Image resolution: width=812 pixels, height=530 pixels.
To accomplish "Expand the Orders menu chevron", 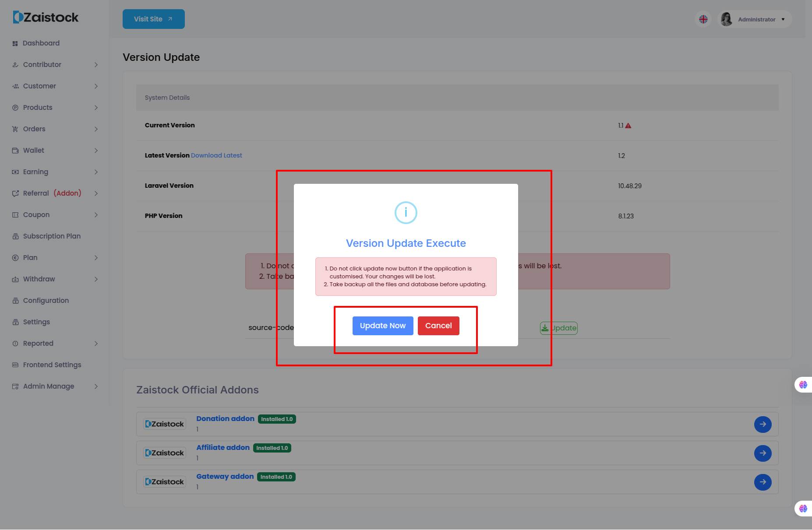I will 96,129.
